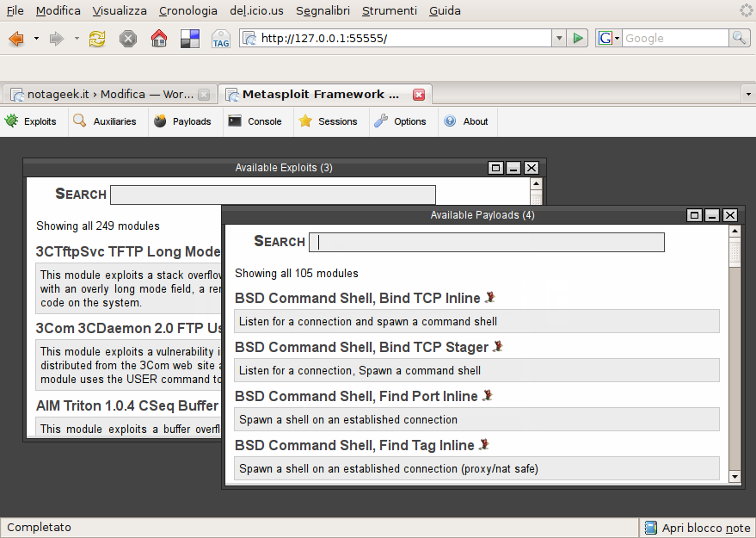Click 'Listen for a connection and spawn a command shell'
This screenshot has height=538, width=756.
click(x=368, y=322)
